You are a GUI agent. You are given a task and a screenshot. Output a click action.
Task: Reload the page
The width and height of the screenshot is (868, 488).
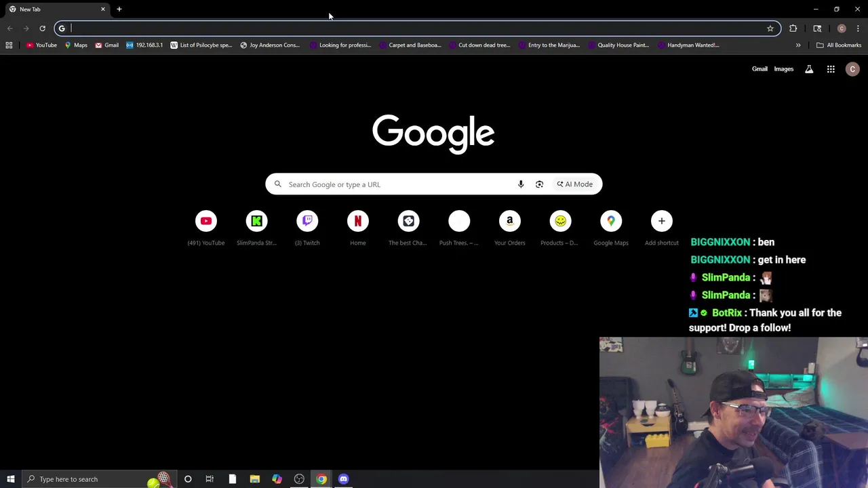pos(42,28)
